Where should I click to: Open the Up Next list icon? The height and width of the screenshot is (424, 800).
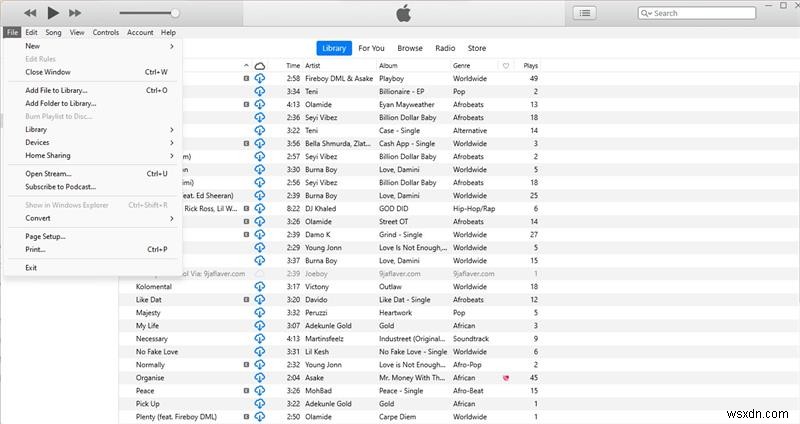click(x=585, y=13)
